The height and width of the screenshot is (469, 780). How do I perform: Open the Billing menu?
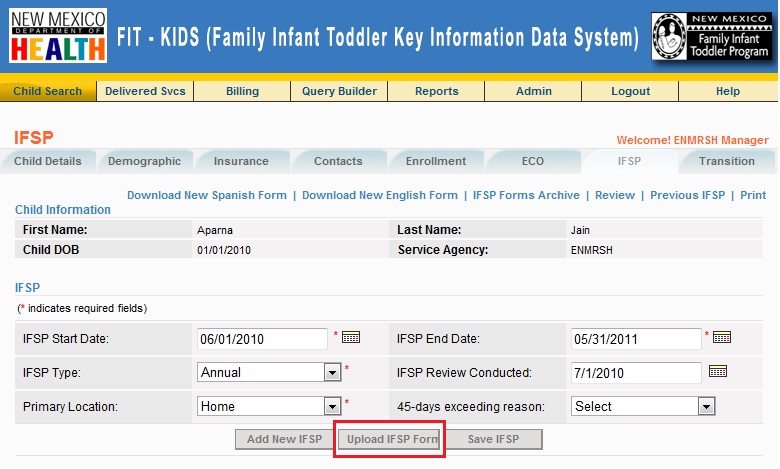tap(242, 91)
